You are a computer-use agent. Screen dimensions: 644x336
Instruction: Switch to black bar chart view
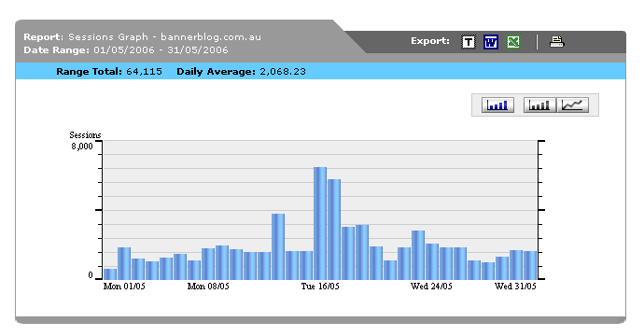click(539, 105)
